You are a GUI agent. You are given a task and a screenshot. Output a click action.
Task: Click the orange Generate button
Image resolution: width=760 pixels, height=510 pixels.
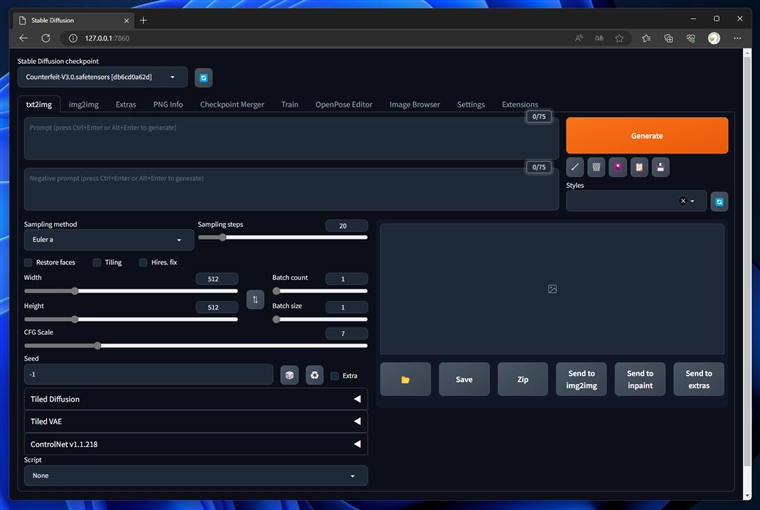(x=647, y=136)
